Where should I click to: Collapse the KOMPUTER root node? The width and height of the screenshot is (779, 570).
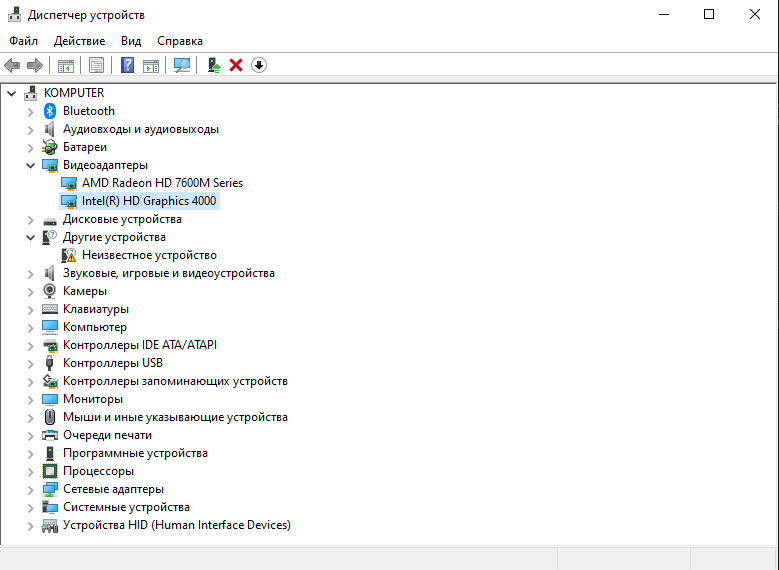coord(11,93)
